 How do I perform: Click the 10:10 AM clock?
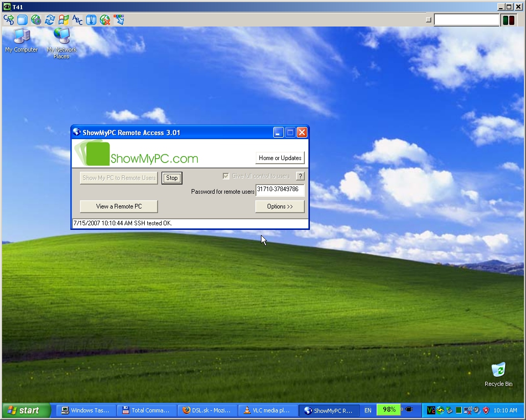pyautogui.click(x=505, y=410)
